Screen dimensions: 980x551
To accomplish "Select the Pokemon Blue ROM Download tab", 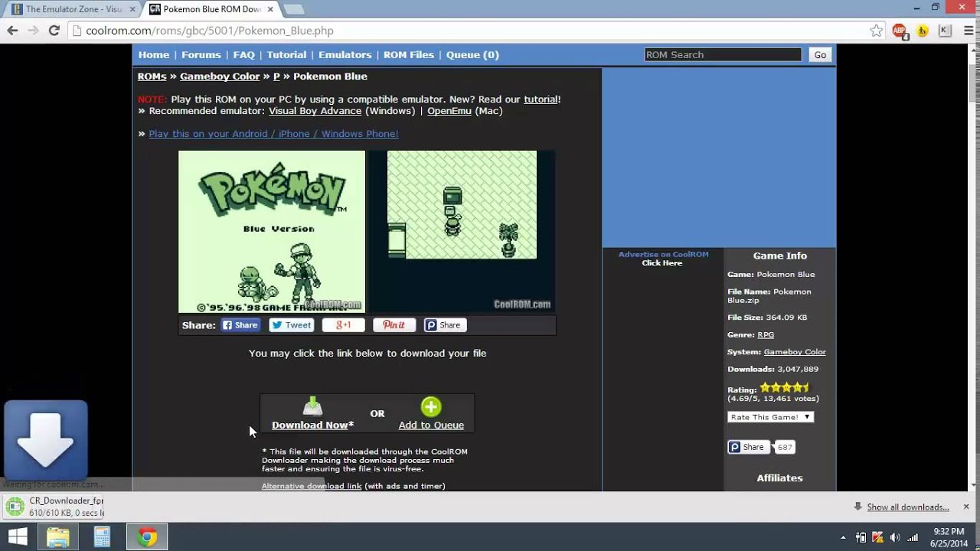I will (x=211, y=9).
